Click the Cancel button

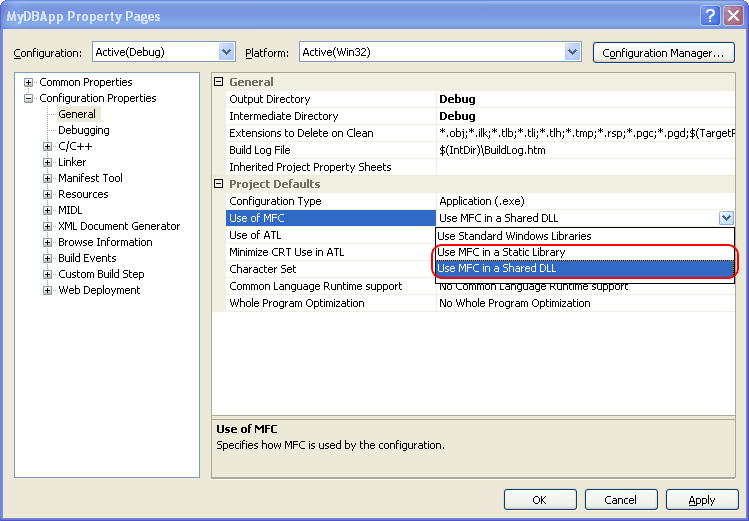pos(620,500)
